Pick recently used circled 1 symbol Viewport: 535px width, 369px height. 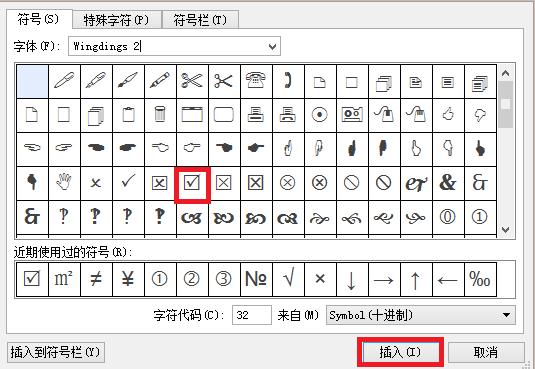tap(160, 279)
